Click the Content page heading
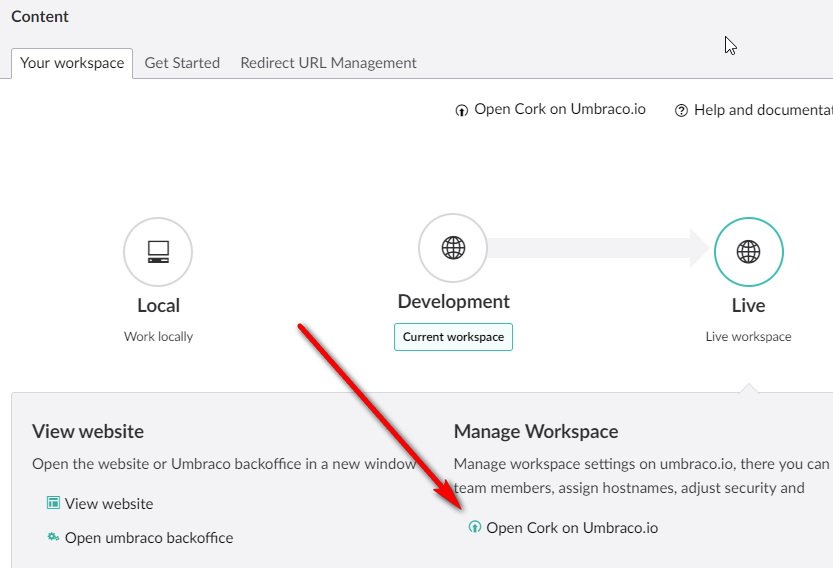833x568 pixels. click(x=40, y=16)
